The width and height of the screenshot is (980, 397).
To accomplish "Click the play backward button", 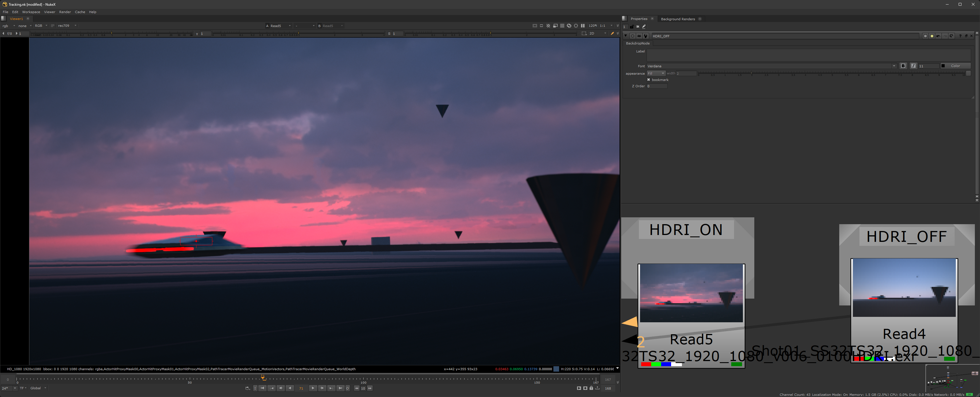I will (x=290, y=388).
